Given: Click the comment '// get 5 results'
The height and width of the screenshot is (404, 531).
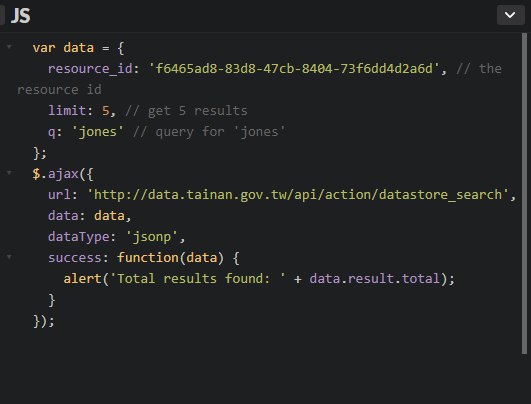Looking at the screenshot, I should click(x=186, y=111).
